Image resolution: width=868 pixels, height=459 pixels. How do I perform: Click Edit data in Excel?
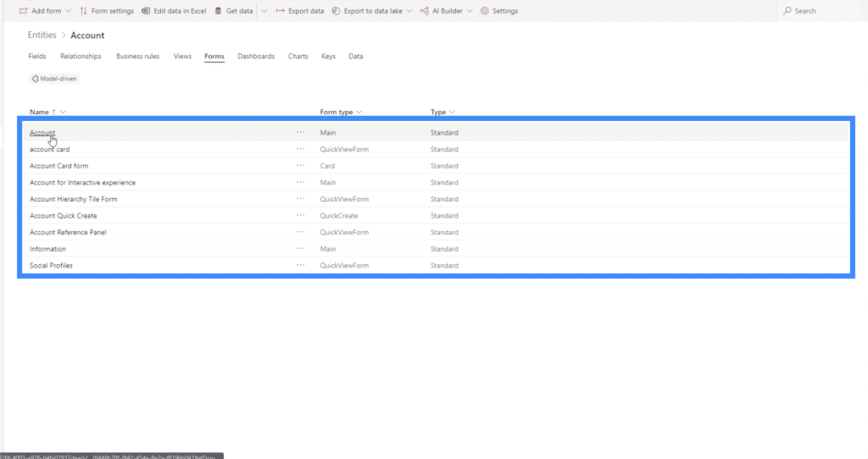(174, 11)
